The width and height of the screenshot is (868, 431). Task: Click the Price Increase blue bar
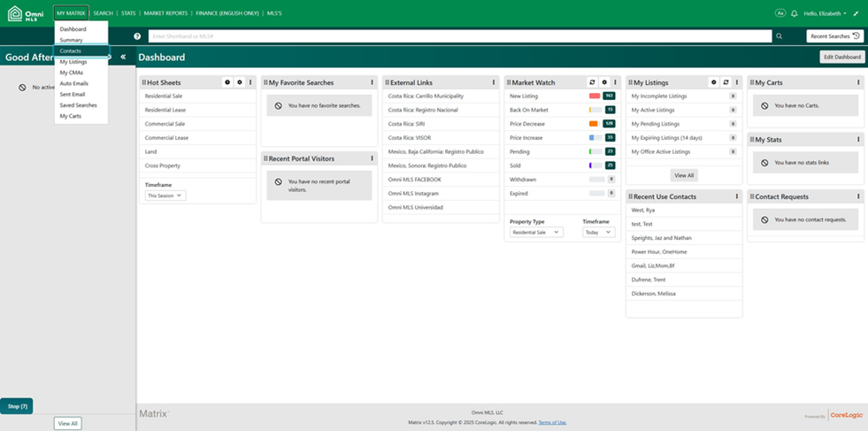(592, 137)
